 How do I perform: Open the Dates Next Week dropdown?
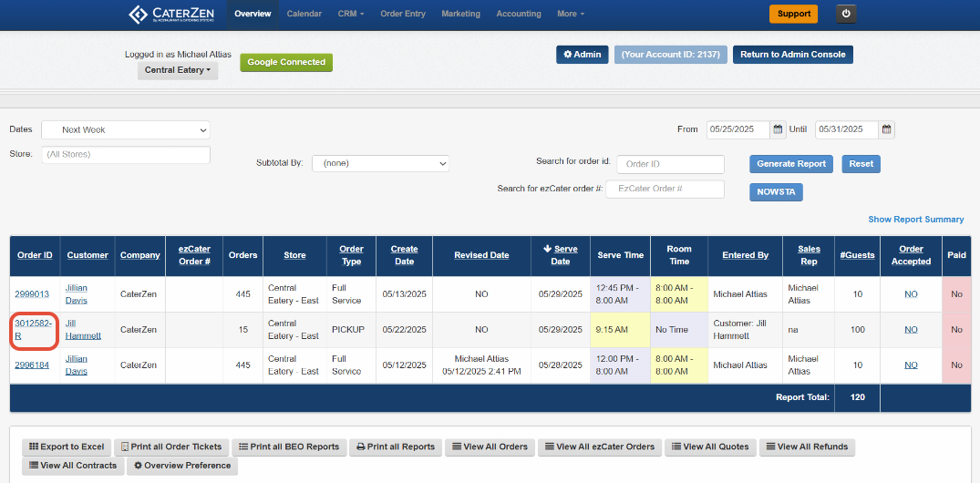[x=126, y=130]
